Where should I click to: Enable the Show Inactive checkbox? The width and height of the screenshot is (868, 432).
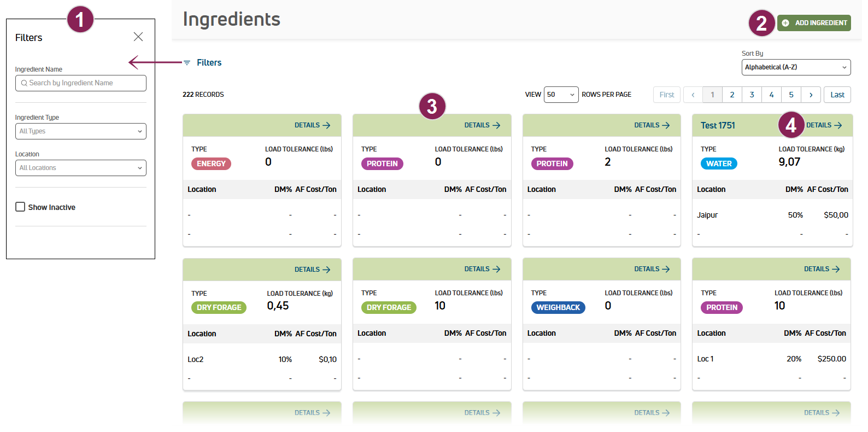(x=20, y=207)
